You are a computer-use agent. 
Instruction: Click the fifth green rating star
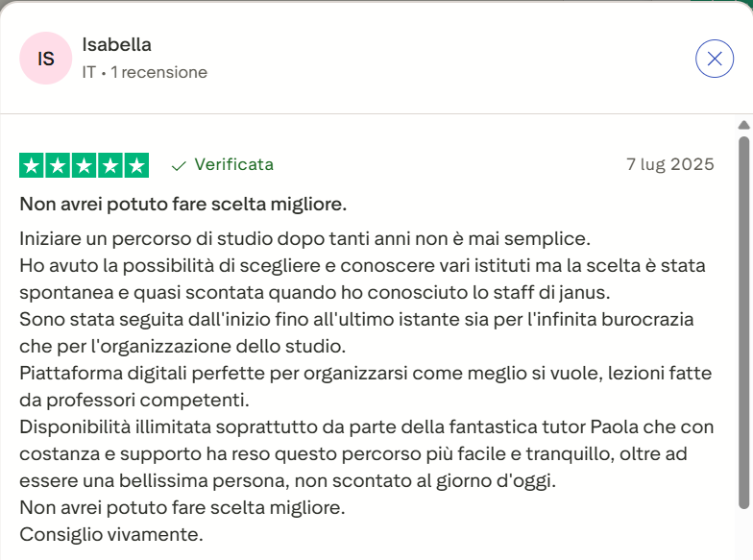[136, 165]
